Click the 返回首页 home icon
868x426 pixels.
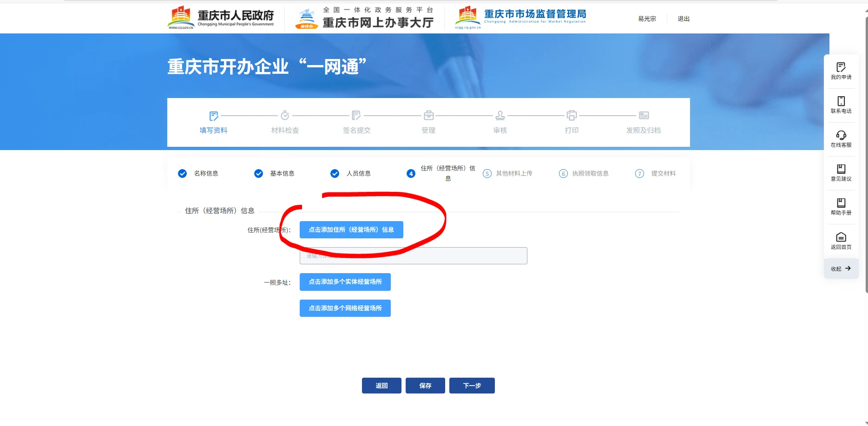tap(841, 237)
